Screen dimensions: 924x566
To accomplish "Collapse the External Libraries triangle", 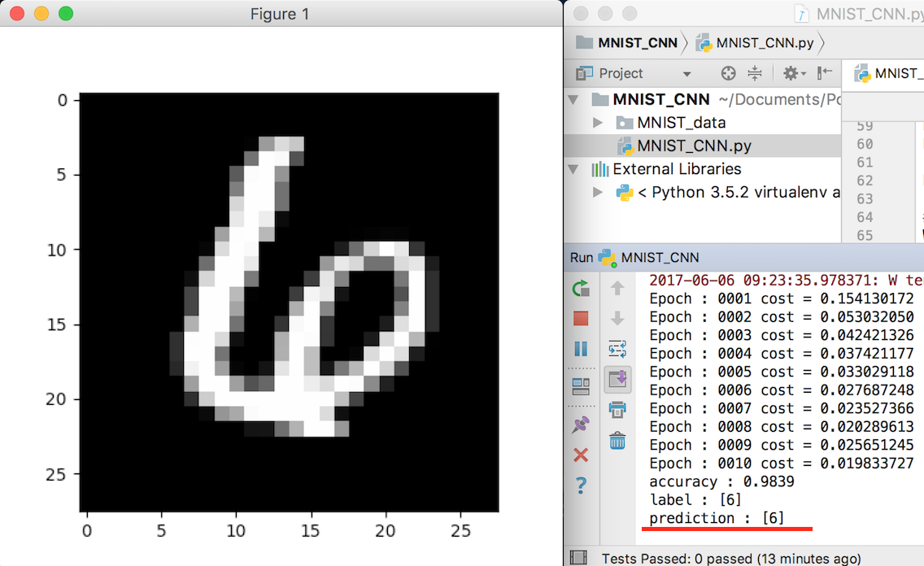I will pyautogui.click(x=573, y=169).
